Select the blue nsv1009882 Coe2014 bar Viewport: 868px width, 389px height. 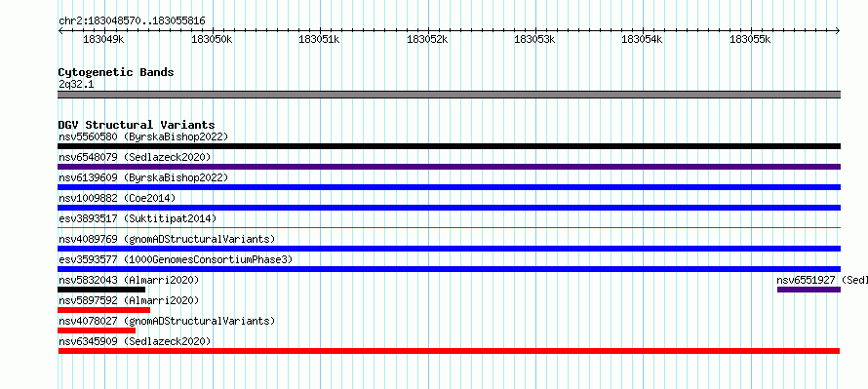click(x=449, y=208)
